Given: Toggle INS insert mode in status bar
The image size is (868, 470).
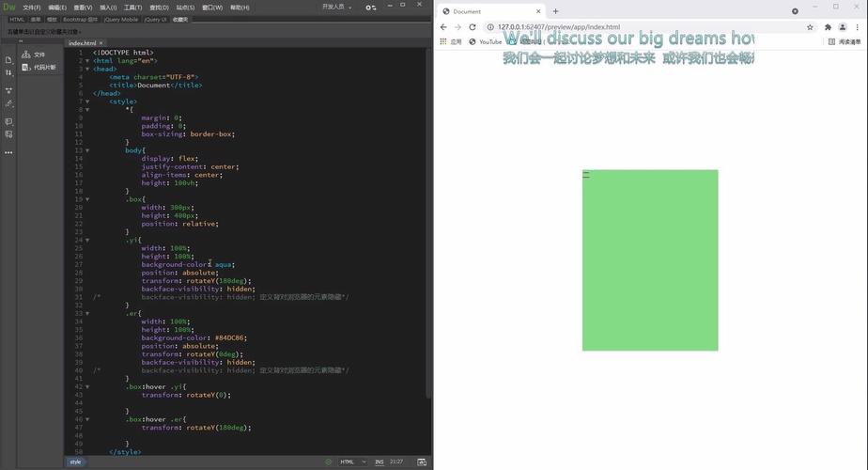Looking at the screenshot, I should (380, 462).
